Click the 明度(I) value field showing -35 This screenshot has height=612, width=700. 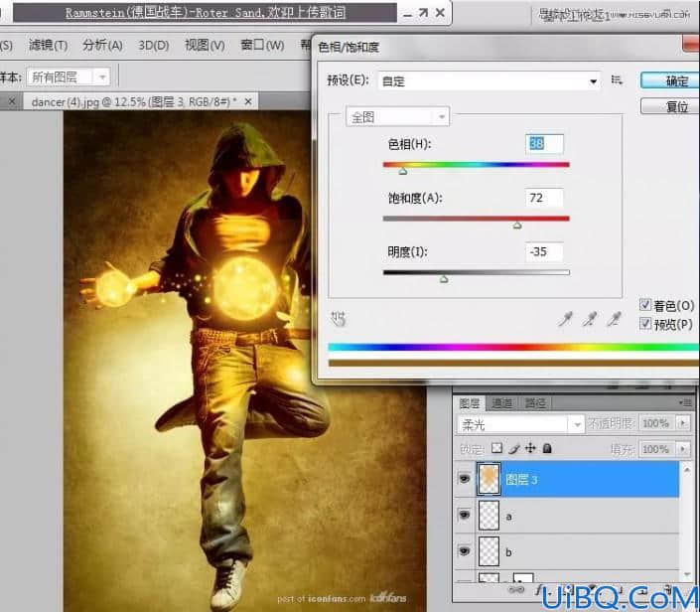click(544, 251)
